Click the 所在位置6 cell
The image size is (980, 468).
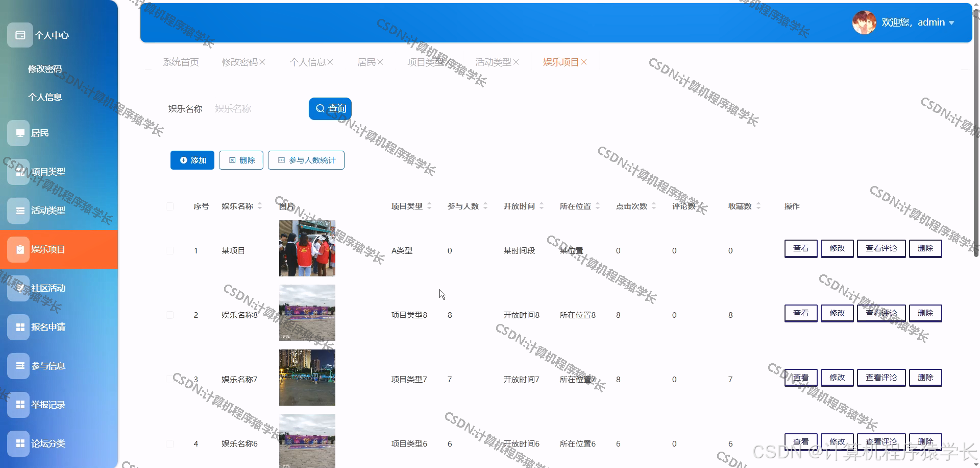point(578,444)
